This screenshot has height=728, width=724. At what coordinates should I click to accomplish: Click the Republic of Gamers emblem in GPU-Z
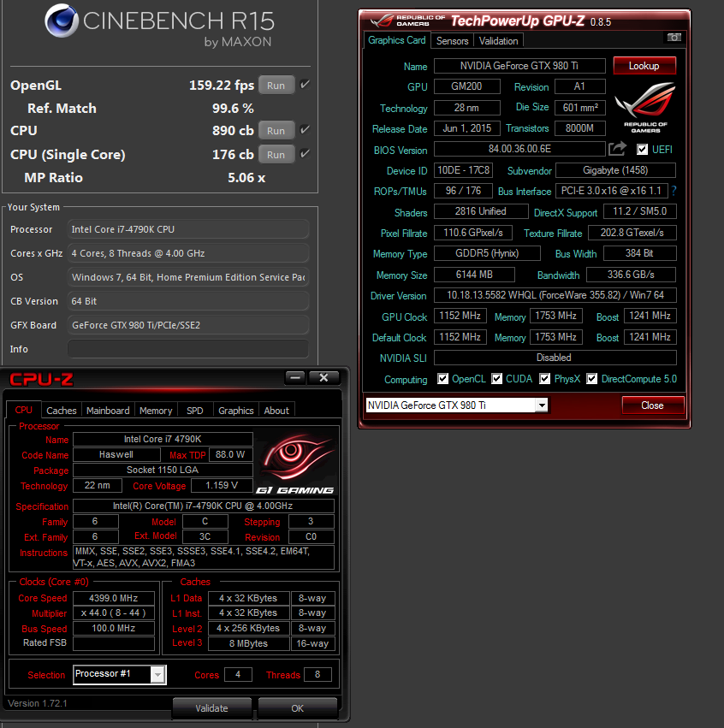(x=645, y=107)
